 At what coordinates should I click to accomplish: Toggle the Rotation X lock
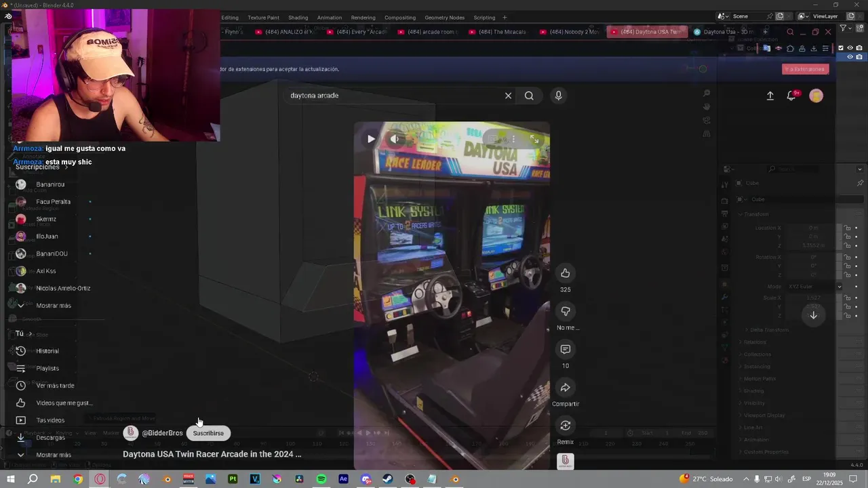(x=848, y=258)
